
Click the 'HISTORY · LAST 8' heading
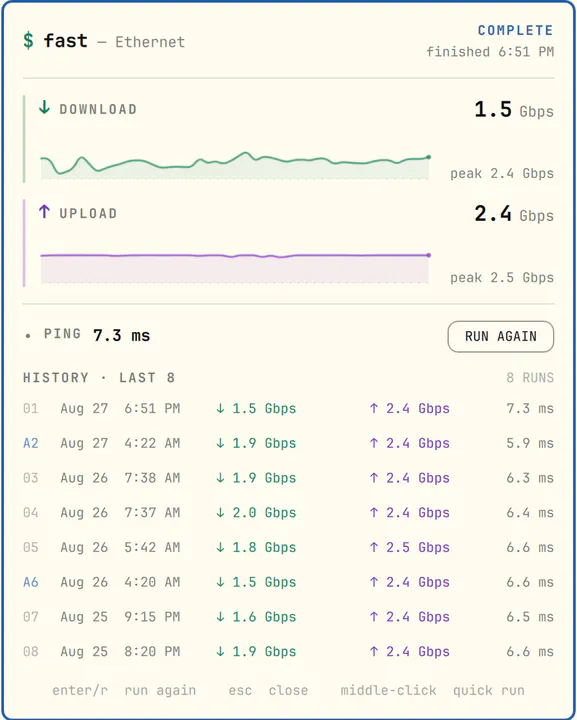tap(99, 377)
